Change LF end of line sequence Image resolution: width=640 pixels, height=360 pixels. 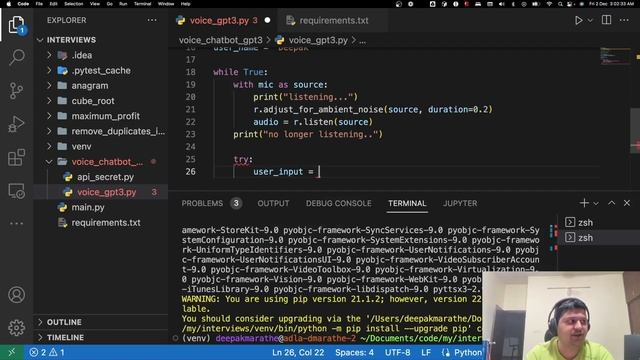(x=426, y=352)
